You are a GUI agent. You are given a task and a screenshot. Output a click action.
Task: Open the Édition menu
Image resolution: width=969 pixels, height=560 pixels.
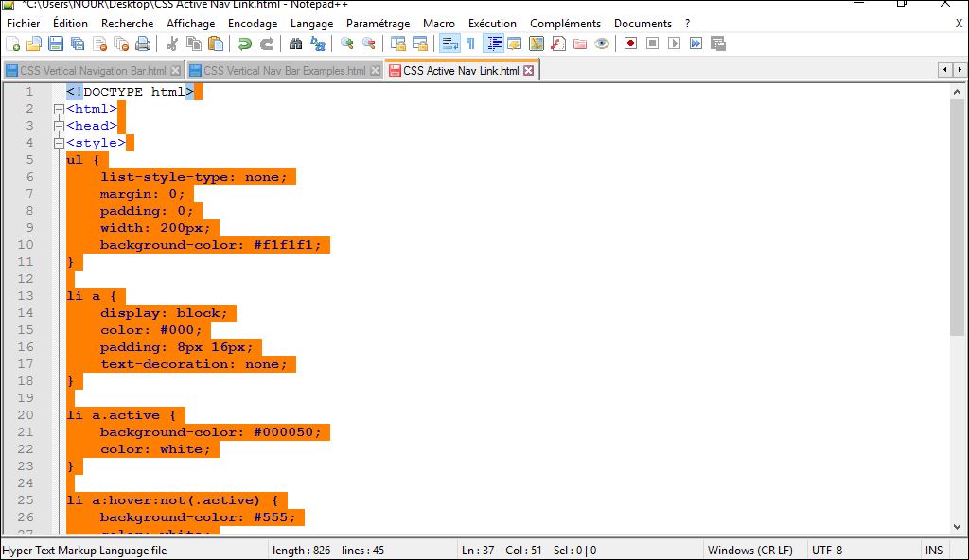[70, 24]
